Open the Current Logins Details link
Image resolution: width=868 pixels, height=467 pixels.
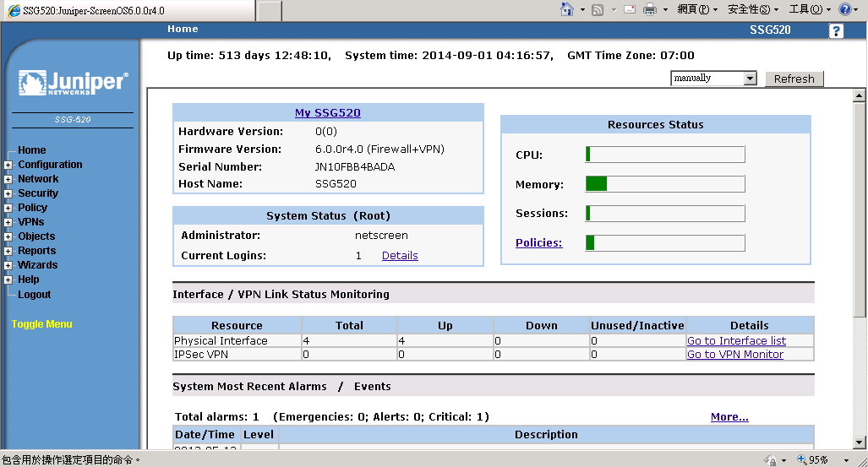tap(400, 256)
